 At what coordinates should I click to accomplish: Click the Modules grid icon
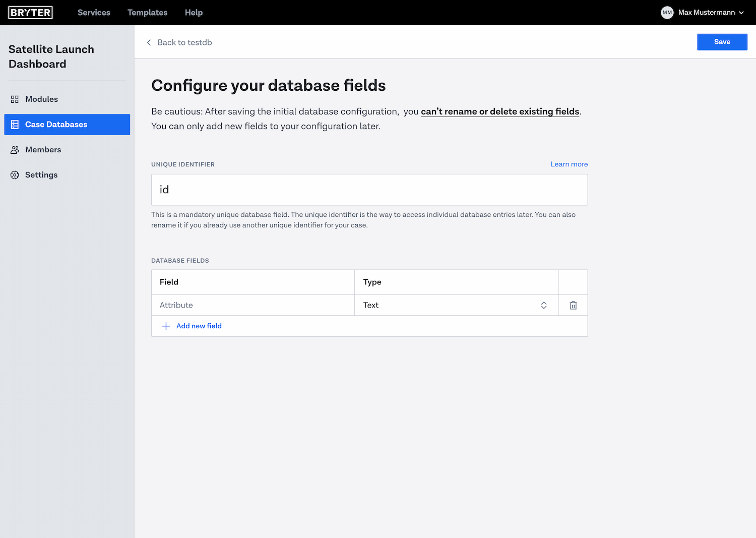(15, 99)
